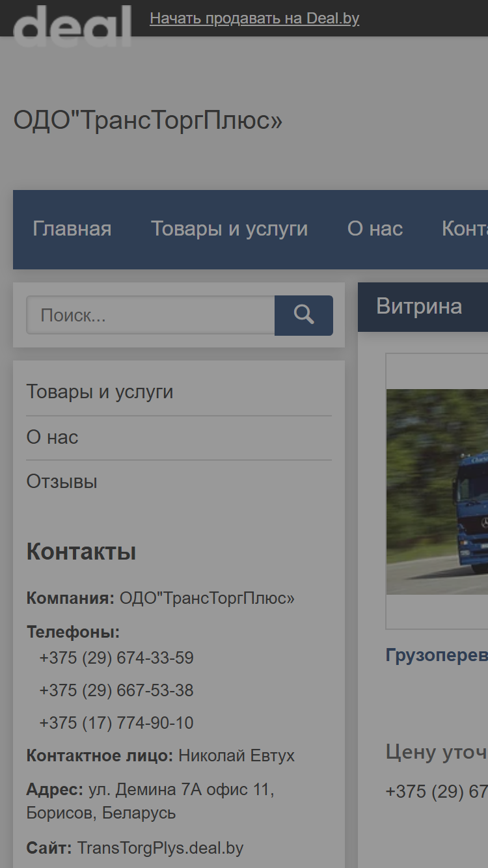
Task: Click contact name Николай Евтух
Action: click(x=237, y=756)
